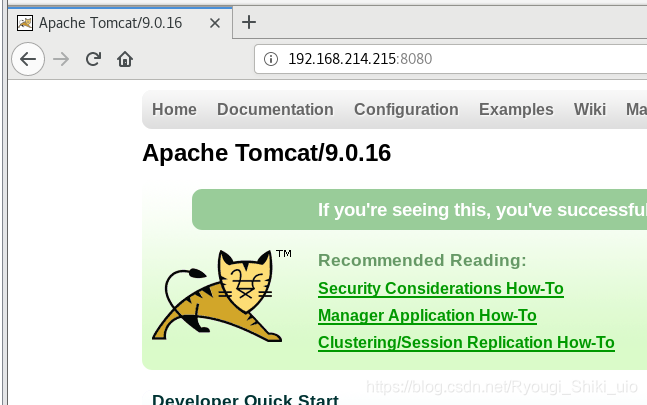The height and width of the screenshot is (405, 647).
Task: Open the Configuration navigation item
Action: 406,110
